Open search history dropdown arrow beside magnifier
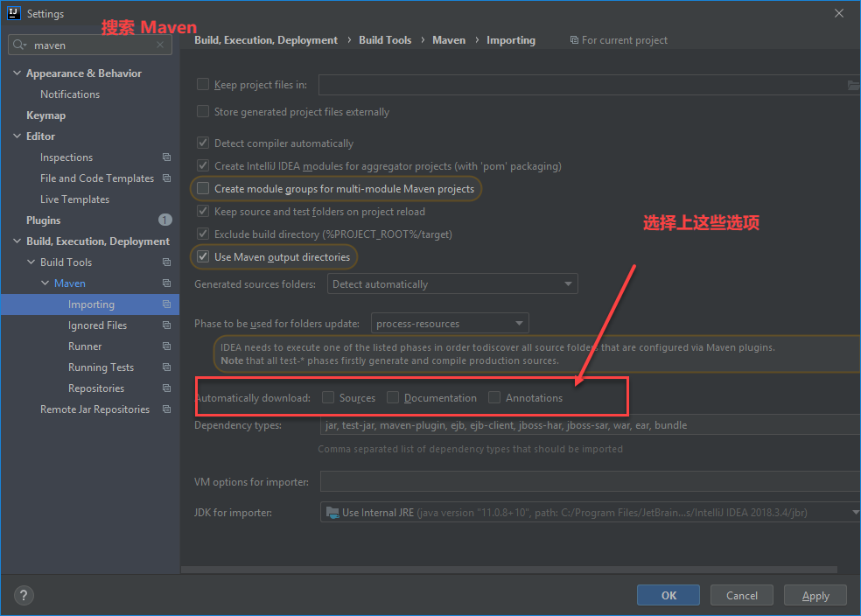The height and width of the screenshot is (616, 861). (24, 45)
